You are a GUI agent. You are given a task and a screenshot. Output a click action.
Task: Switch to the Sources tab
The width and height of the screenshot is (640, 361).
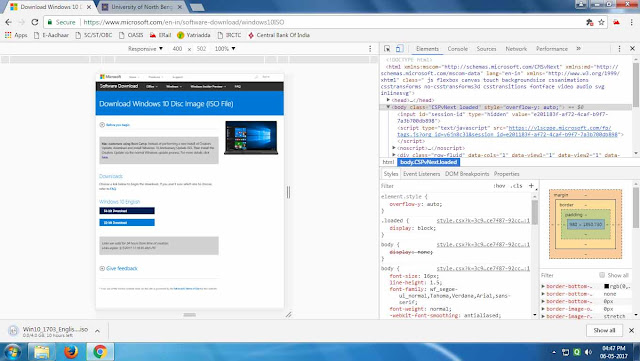[x=487, y=49]
